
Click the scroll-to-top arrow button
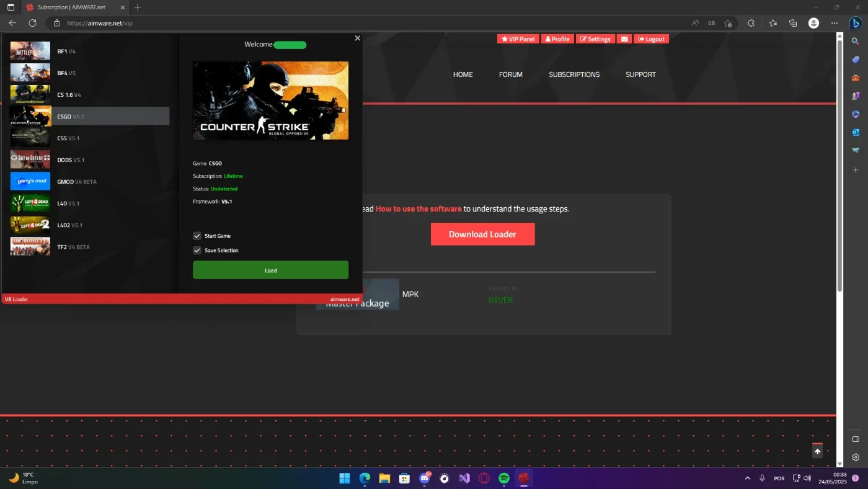[x=817, y=451]
